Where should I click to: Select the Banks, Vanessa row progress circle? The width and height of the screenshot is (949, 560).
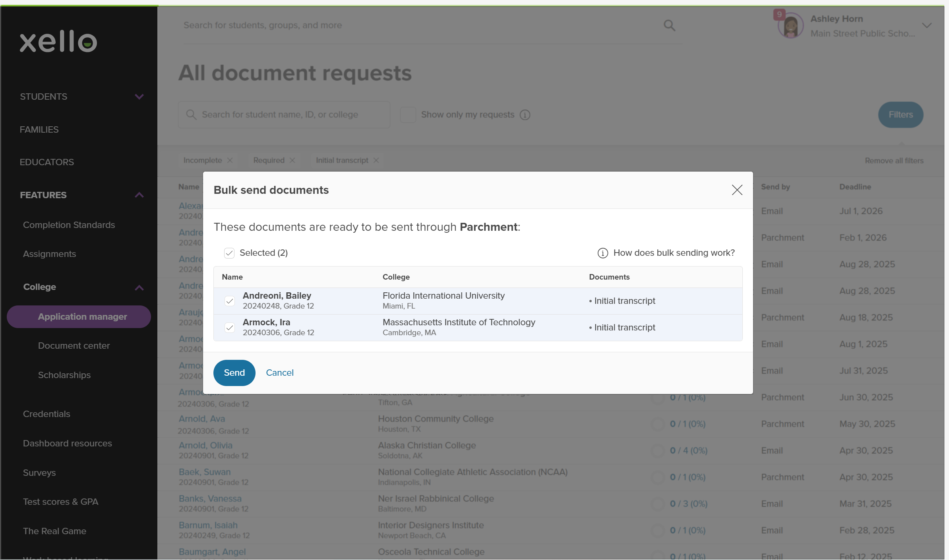tap(658, 504)
